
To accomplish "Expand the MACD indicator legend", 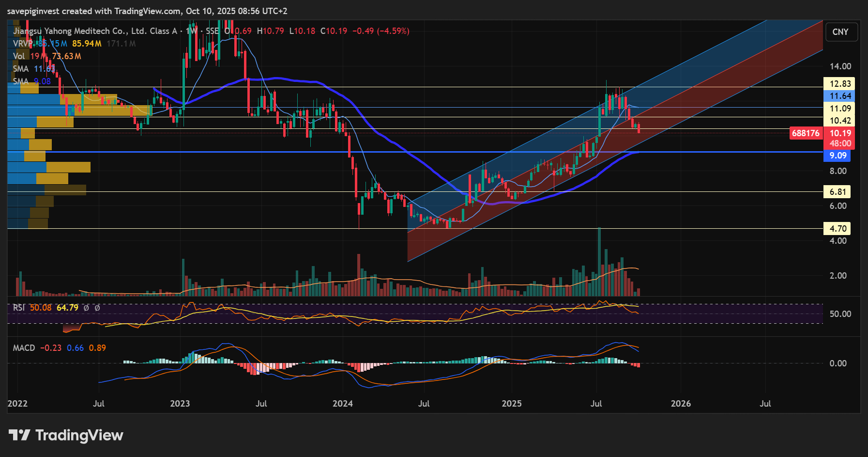I will (x=24, y=348).
